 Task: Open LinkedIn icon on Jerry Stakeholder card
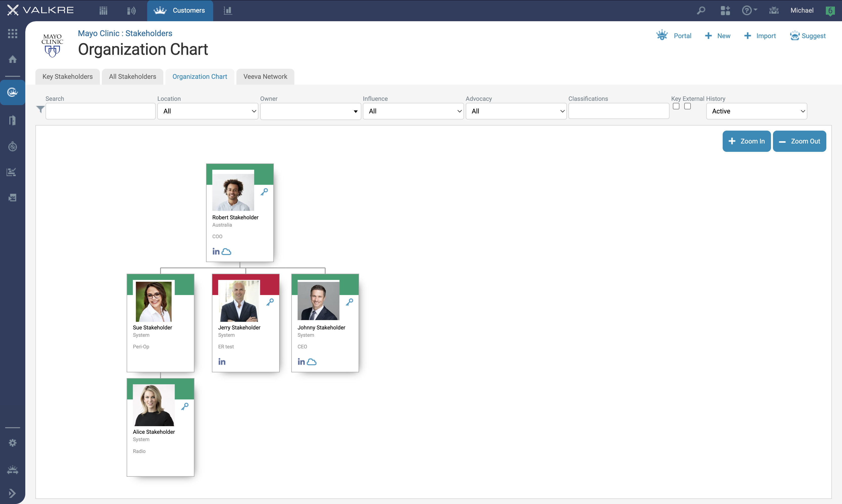[222, 362]
